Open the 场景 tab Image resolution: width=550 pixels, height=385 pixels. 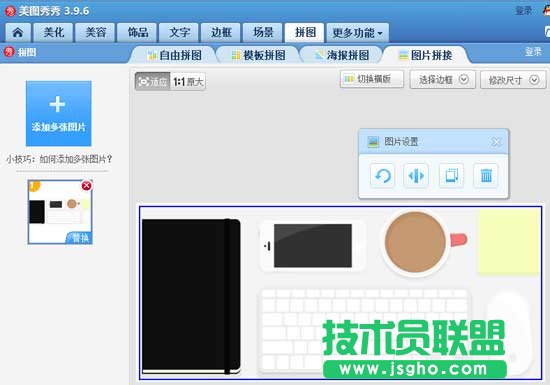(263, 33)
